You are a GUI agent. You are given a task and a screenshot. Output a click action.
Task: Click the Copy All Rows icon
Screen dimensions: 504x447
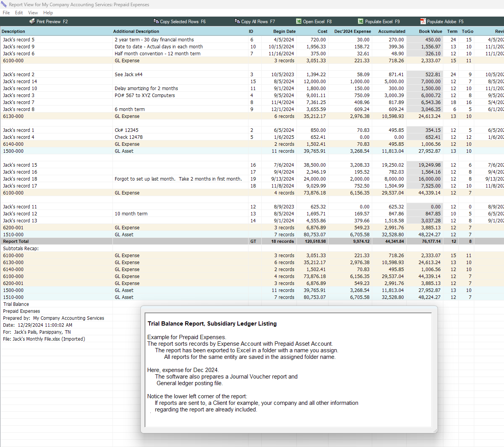237,21
